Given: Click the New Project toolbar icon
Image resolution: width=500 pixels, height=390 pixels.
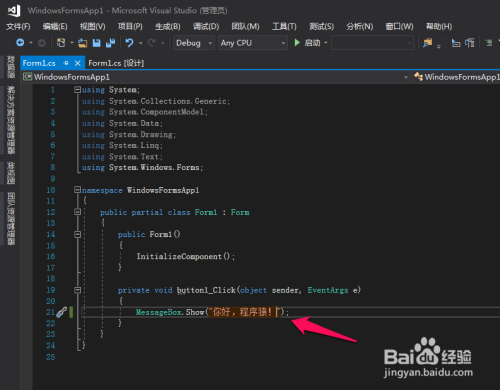Looking at the screenshot, I should click(61, 43).
